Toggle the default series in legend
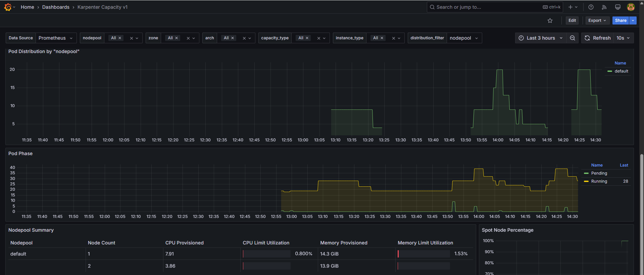 pos(621,71)
